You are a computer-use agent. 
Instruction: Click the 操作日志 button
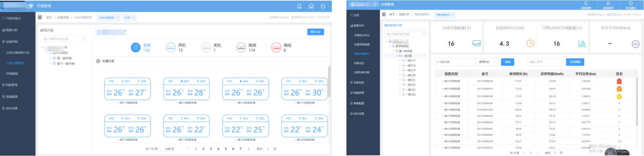click(315, 32)
